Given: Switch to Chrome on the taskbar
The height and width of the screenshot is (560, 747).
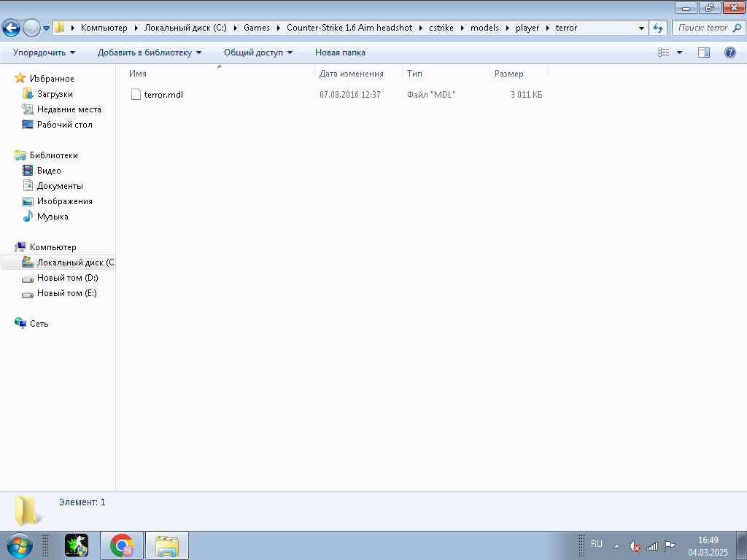Looking at the screenshot, I should tap(122, 545).
